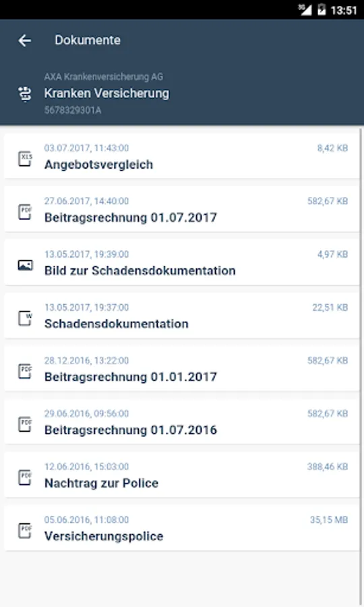Open the Schadensdokumentation document
Image resolution: width=364 pixels, height=607 pixels.
click(x=182, y=316)
